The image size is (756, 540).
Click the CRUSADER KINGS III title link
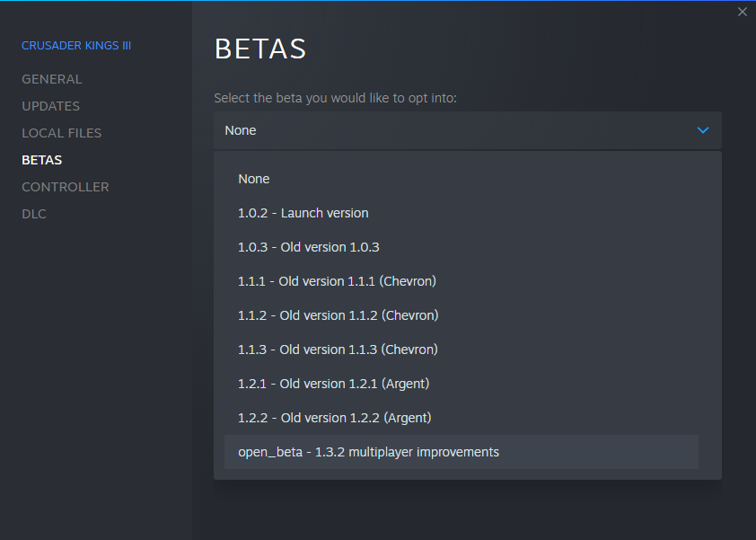point(75,45)
